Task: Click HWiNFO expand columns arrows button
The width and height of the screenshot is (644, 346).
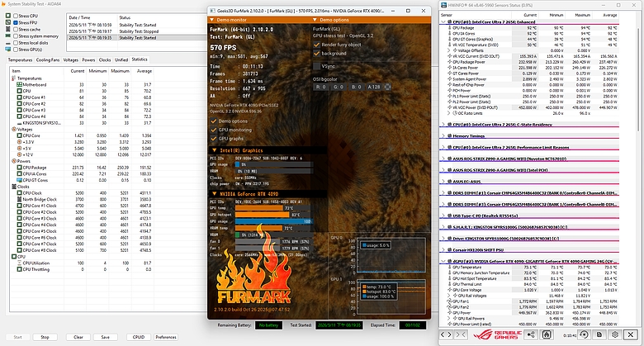Action: click(x=446, y=334)
